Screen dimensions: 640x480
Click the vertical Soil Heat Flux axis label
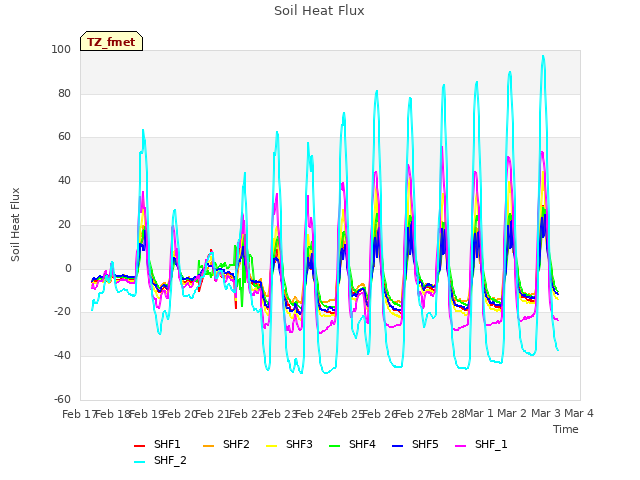tap(15, 224)
